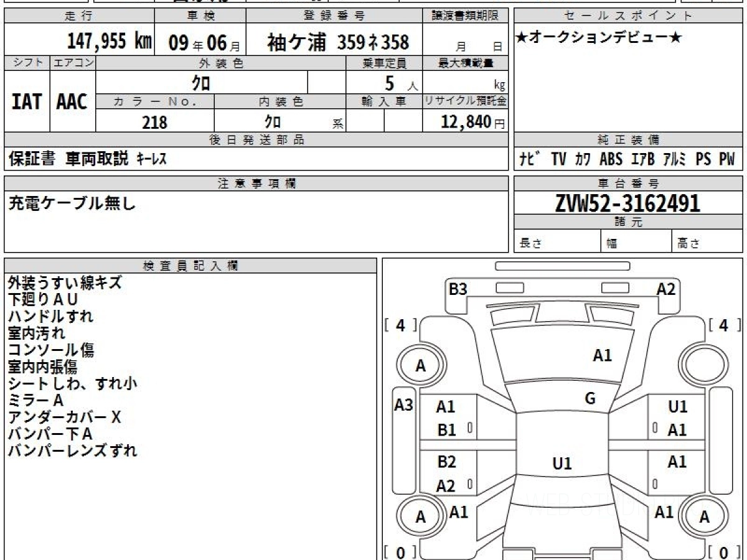Click the A3 damage mark on diagram
747x560 pixels.
coord(404,405)
